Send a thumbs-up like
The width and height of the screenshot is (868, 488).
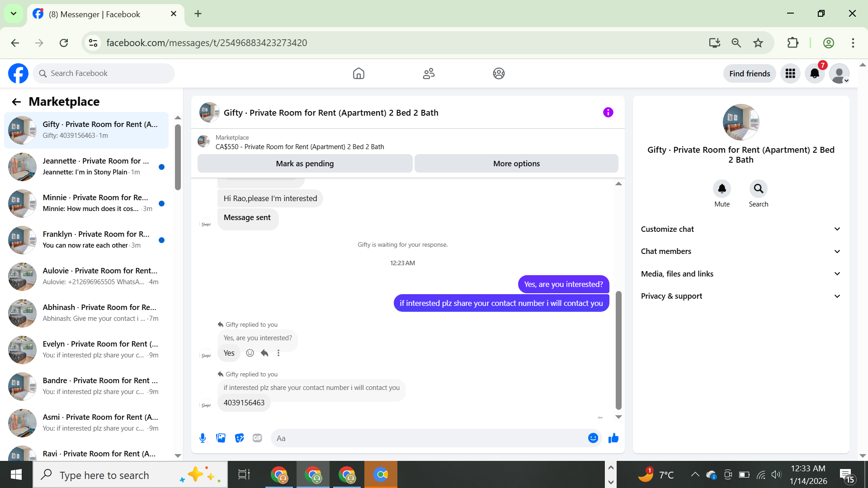click(613, 438)
